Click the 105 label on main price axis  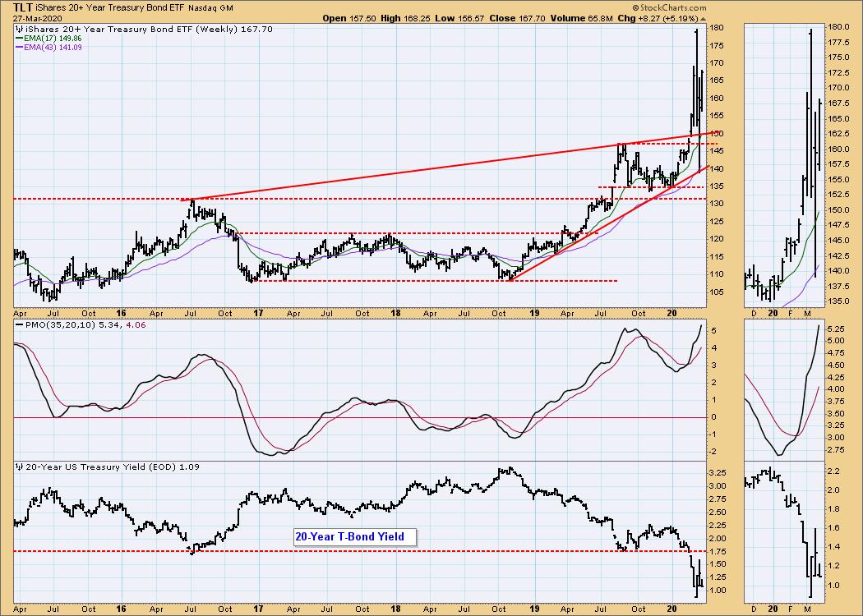click(718, 292)
